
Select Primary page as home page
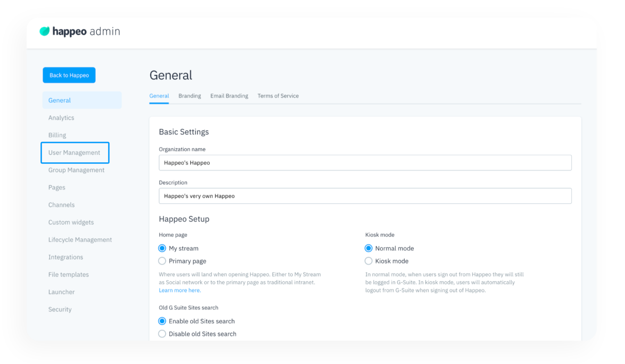click(162, 261)
